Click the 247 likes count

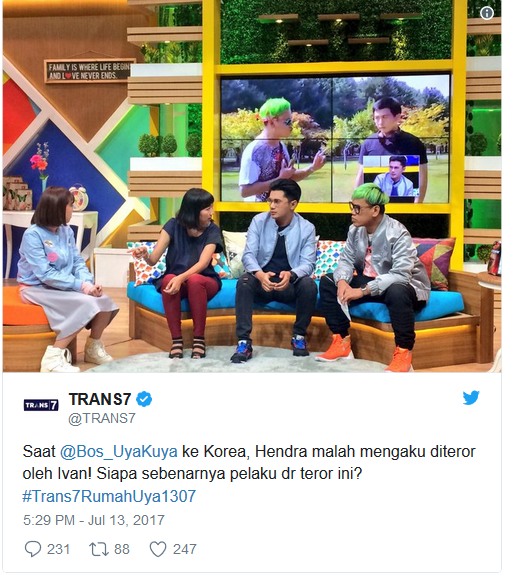185,549
